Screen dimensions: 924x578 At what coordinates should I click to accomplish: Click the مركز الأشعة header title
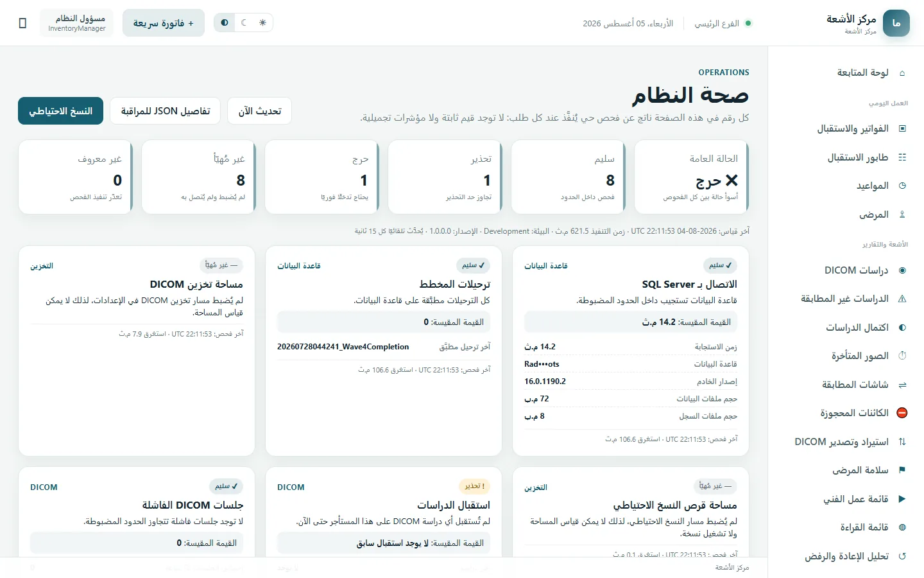tap(851, 19)
